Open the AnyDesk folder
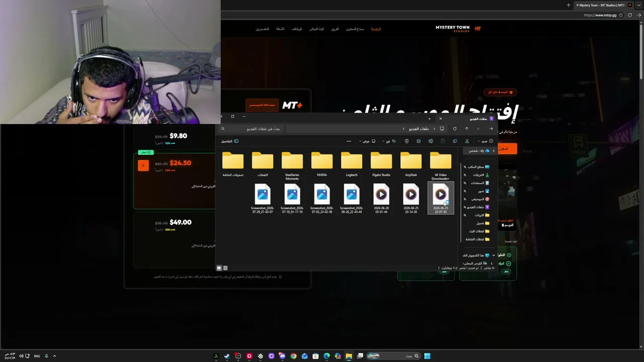Screen dimensions: 644x362 point(411,165)
